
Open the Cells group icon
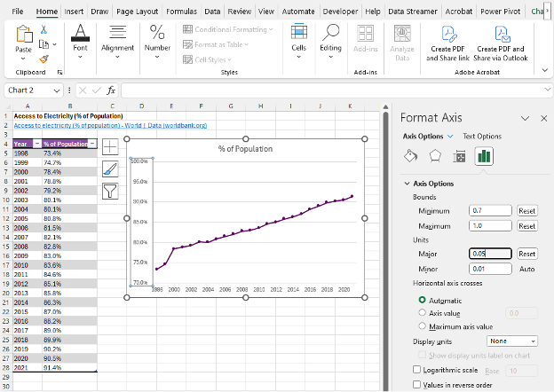[299, 33]
